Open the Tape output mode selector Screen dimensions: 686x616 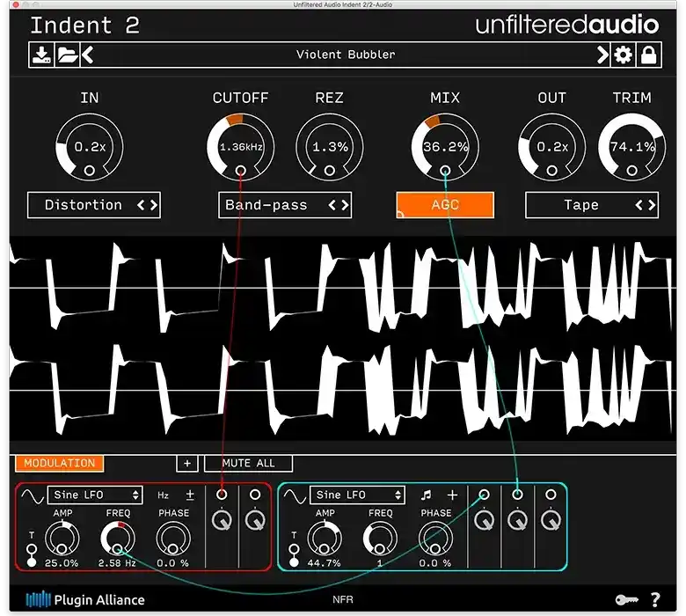pos(592,205)
